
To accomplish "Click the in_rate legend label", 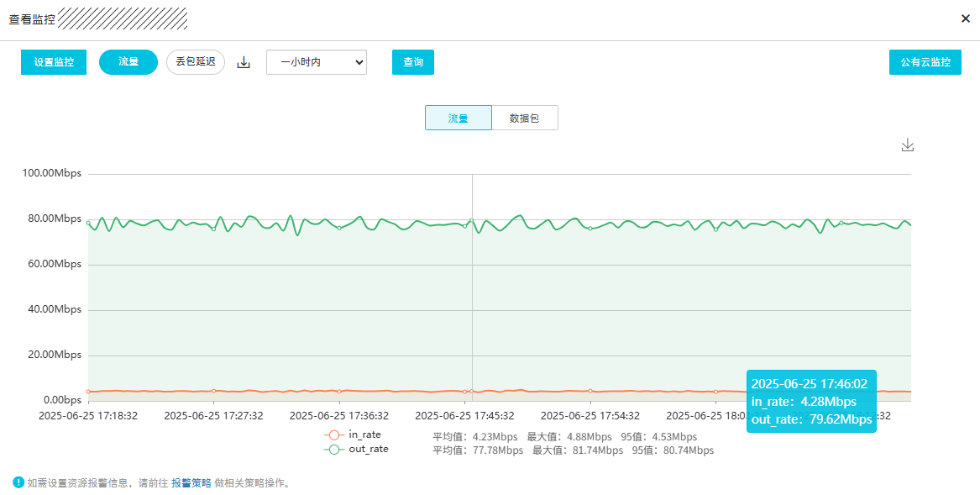I will point(364,434).
